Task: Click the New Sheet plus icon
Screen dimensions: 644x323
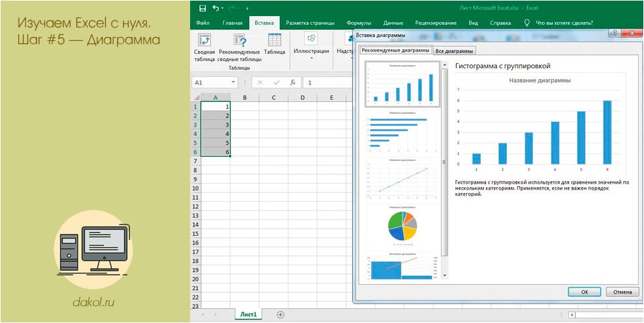Action: pyautogui.click(x=280, y=314)
